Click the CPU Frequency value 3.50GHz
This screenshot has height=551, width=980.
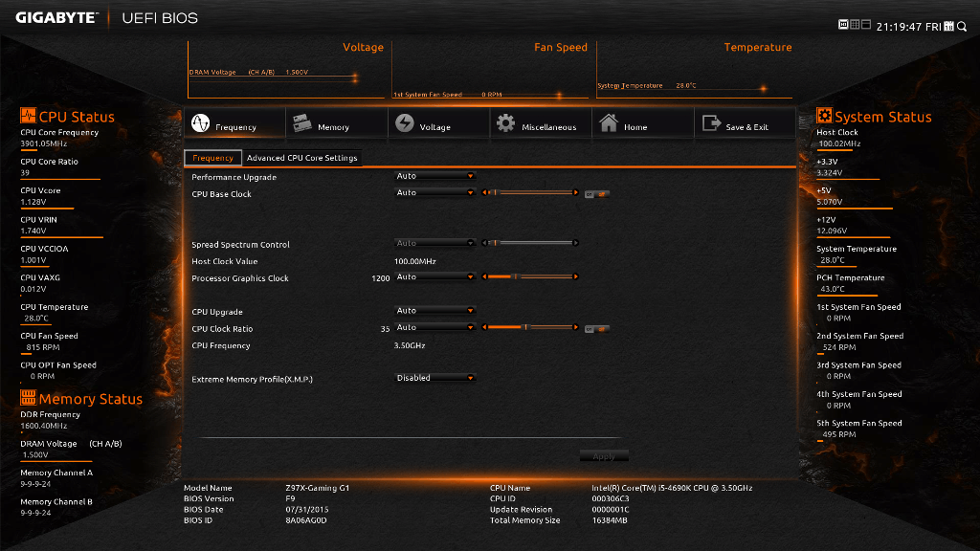[410, 345]
